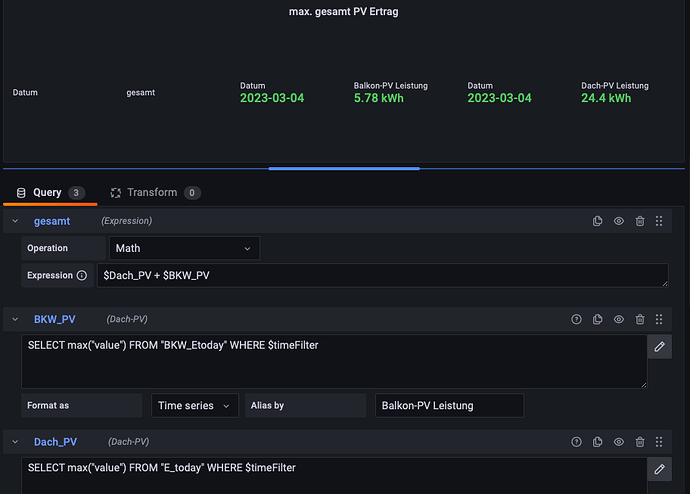Toggle editor mode pencil for Dach_PV query
The width and height of the screenshot is (690, 494).
coord(659,469)
